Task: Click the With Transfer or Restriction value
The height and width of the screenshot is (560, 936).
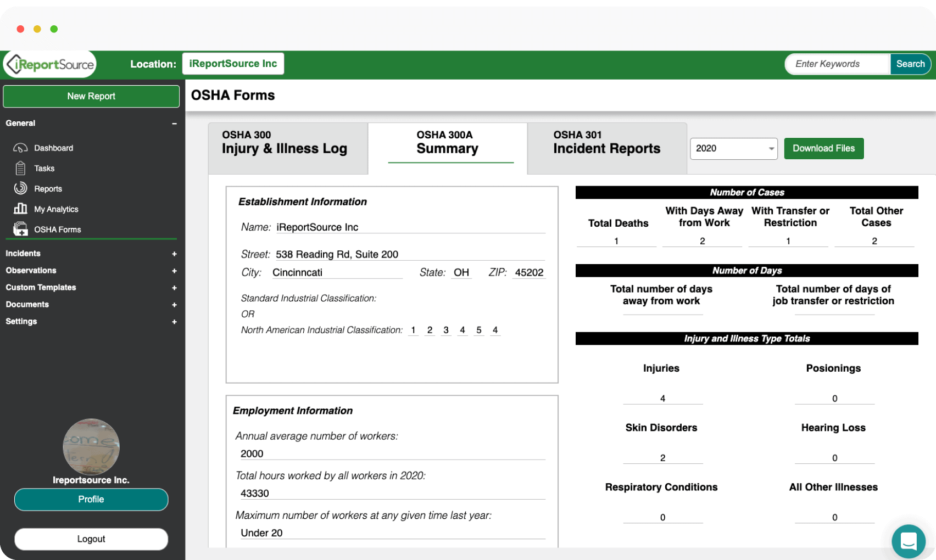Action: [x=788, y=241]
